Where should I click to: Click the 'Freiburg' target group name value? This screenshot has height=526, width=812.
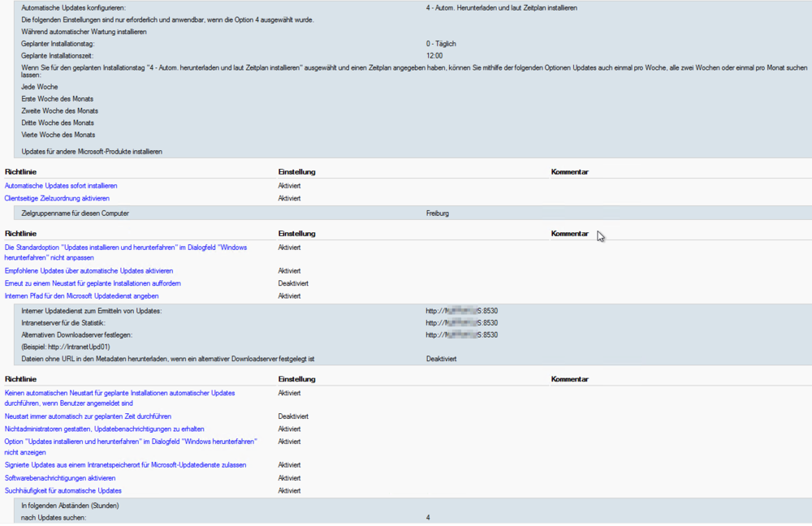coord(437,213)
